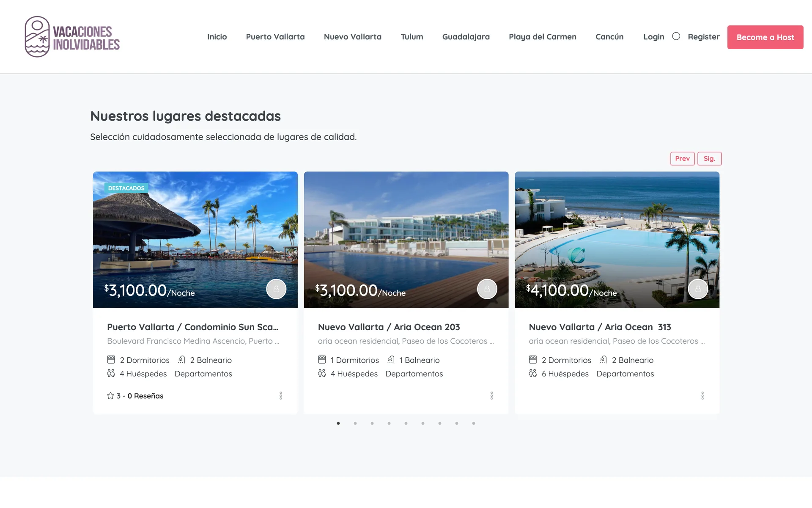
Task: Open the Cancún menu item
Action: (609, 37)
